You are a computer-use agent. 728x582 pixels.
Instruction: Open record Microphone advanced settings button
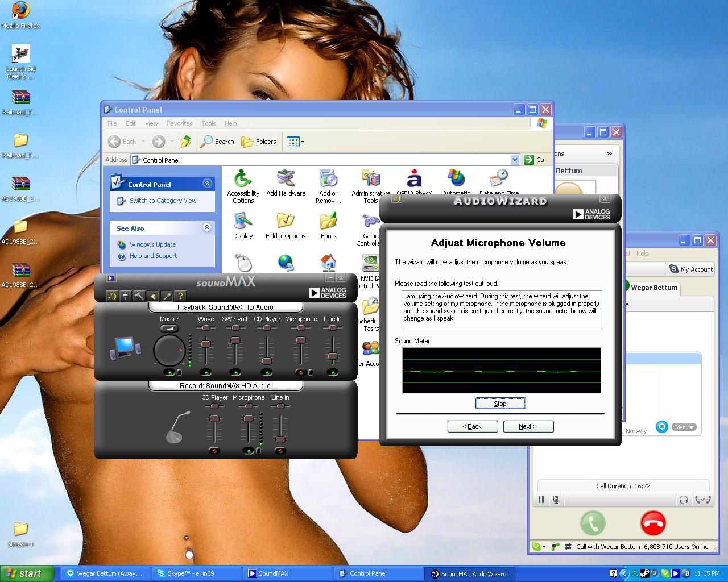(x=259, y=451)
